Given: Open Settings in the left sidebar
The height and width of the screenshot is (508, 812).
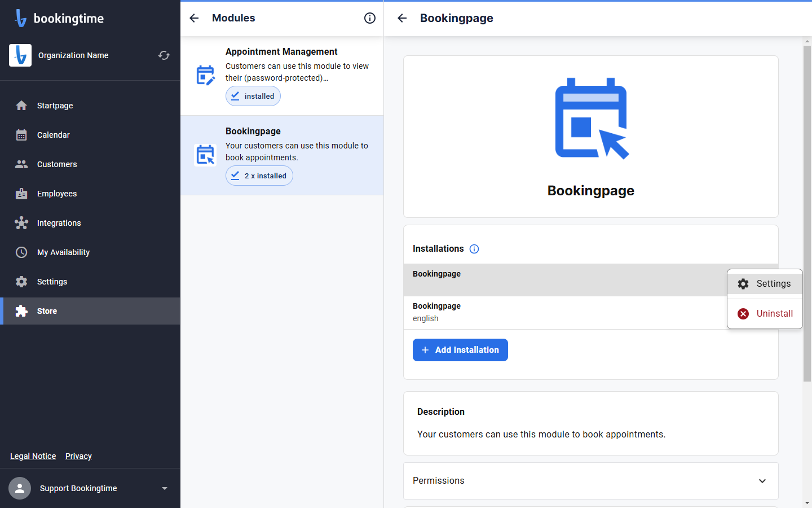Looking at the screenshot, I should pyautogui.click(x=90, y=282).
